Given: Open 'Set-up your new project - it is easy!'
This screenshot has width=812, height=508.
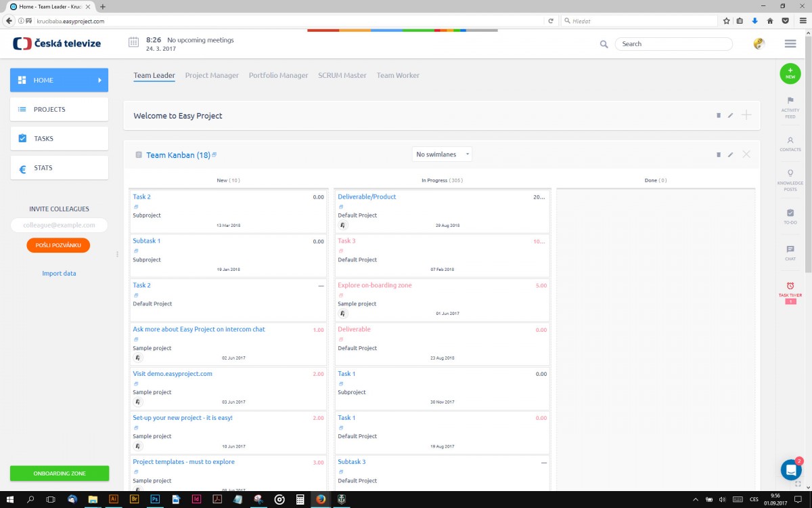Looking at the screenshot, I should point(183,418).
